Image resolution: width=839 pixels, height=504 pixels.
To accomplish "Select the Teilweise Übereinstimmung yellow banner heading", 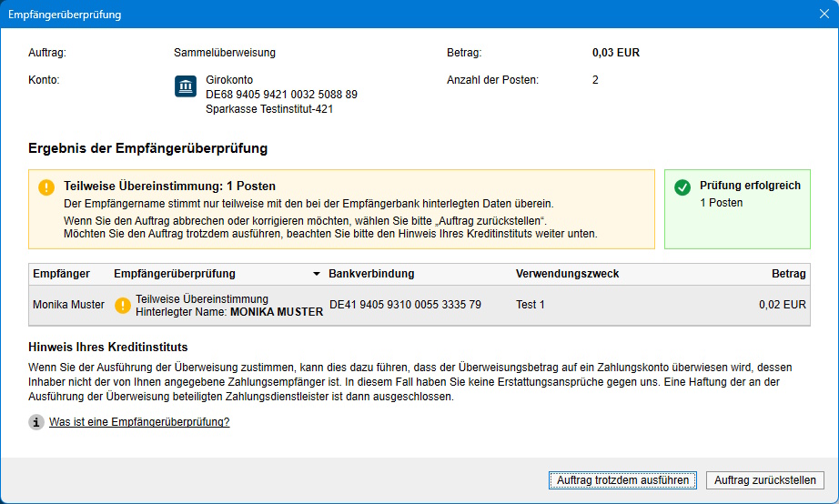I will point(169,186).
